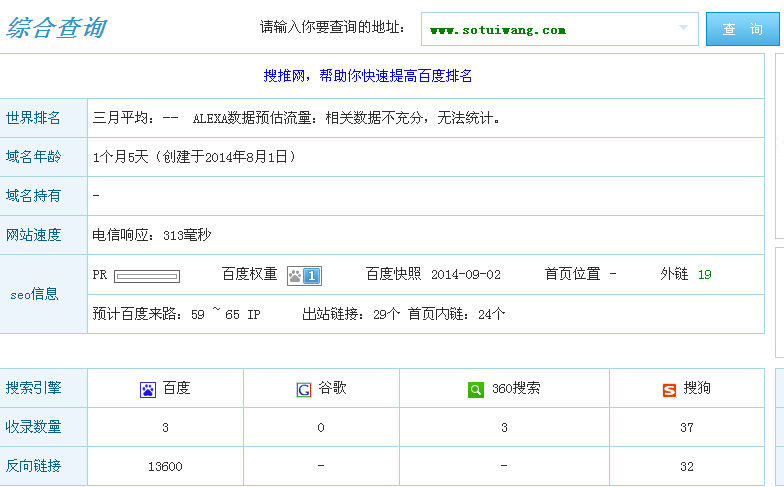
Task: Click the 综合查询 page title
Action: pyautogui.click(x=56, y=28)
